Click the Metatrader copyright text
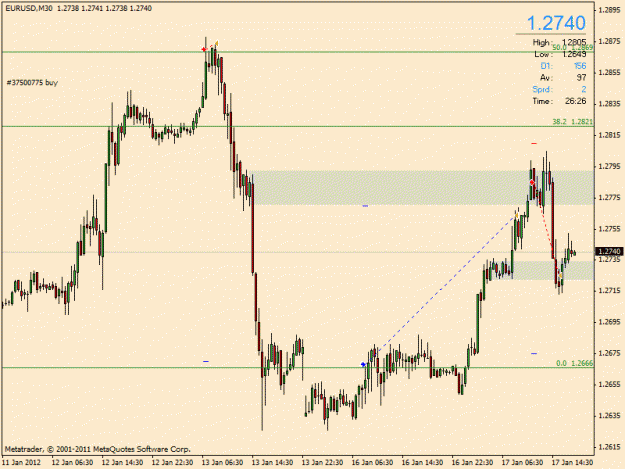Viewport: 625px width, 469px height. coord(98,449)
